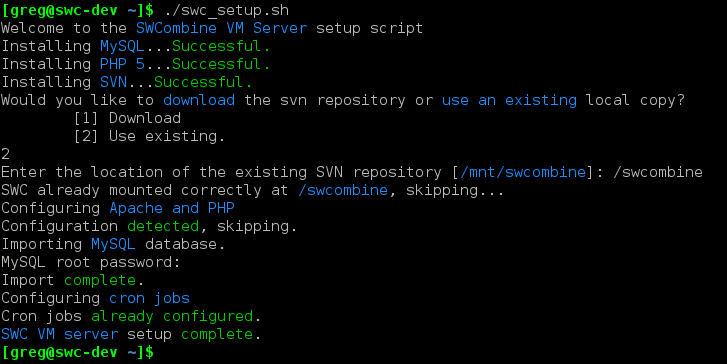
Task: Click the blue cron jobs text
Action: (x=149, y=298)
